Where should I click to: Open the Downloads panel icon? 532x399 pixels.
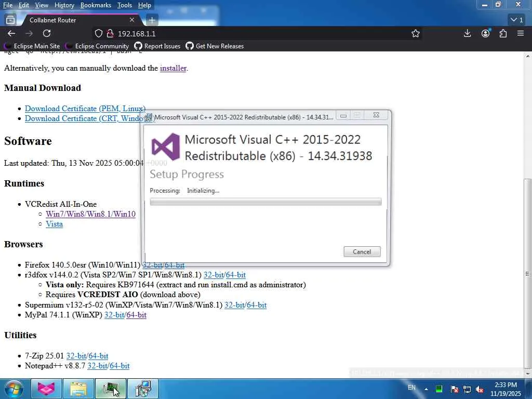click(x=467, y=33)
